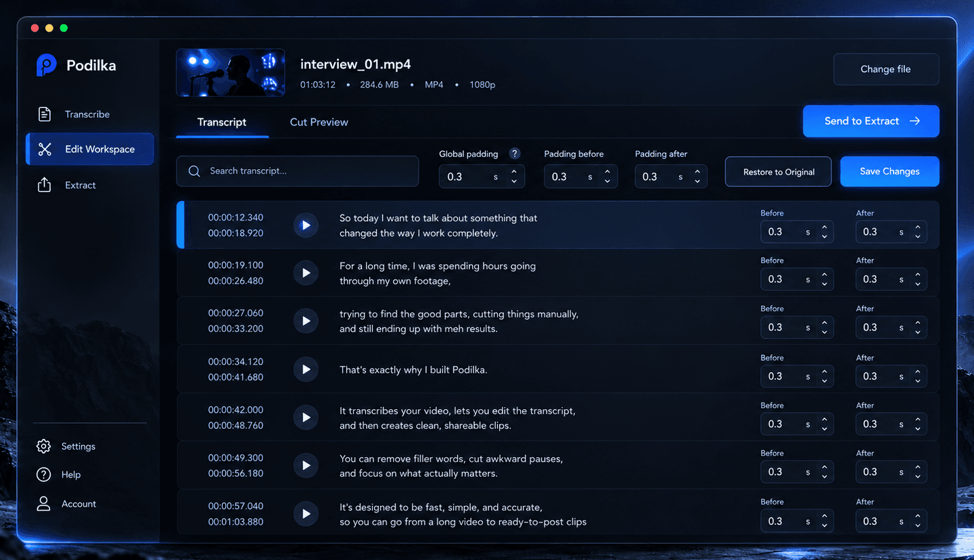974x560 pixels.
Task: Click the Podilka logo icon
Action: point(46,65)
